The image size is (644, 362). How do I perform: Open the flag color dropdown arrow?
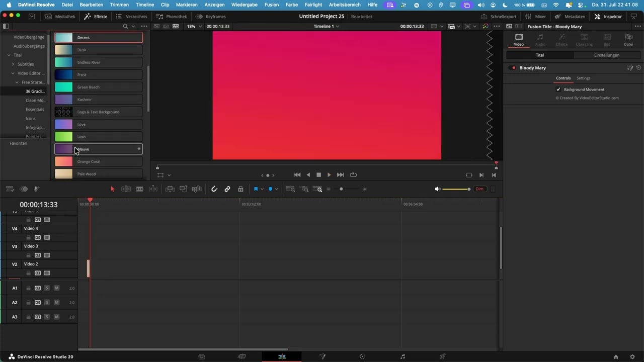click(x=262, y=189)
